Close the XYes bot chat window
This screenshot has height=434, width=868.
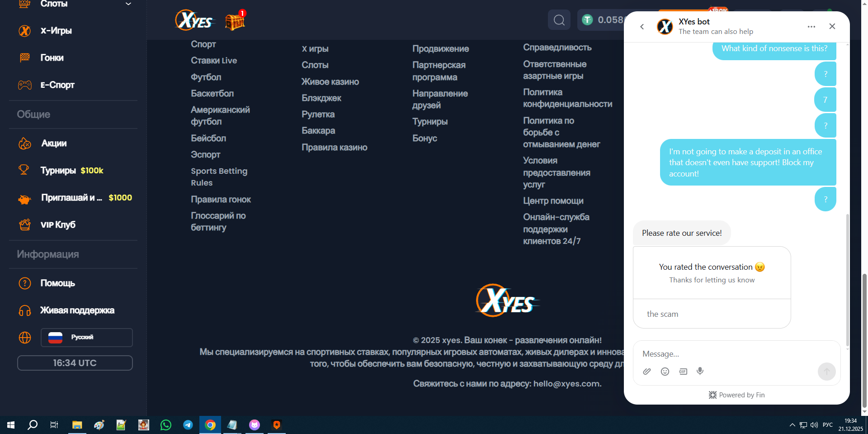point(832,27)
